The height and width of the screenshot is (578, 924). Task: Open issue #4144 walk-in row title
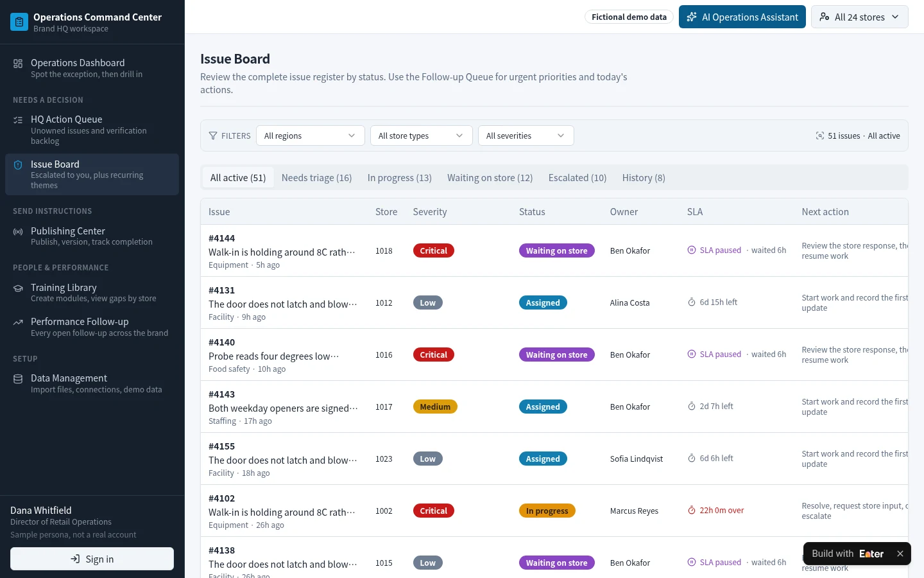(282, 252)
